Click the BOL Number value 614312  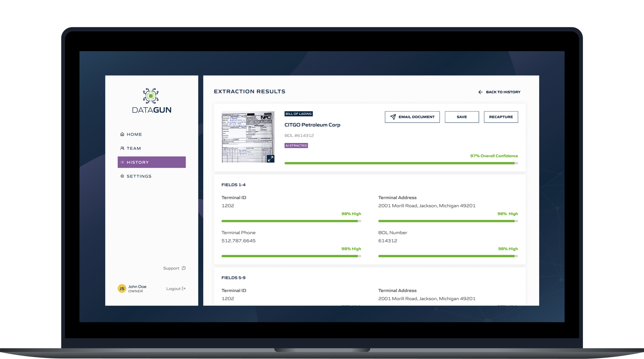pyautogui.click(x=388, y=241)
